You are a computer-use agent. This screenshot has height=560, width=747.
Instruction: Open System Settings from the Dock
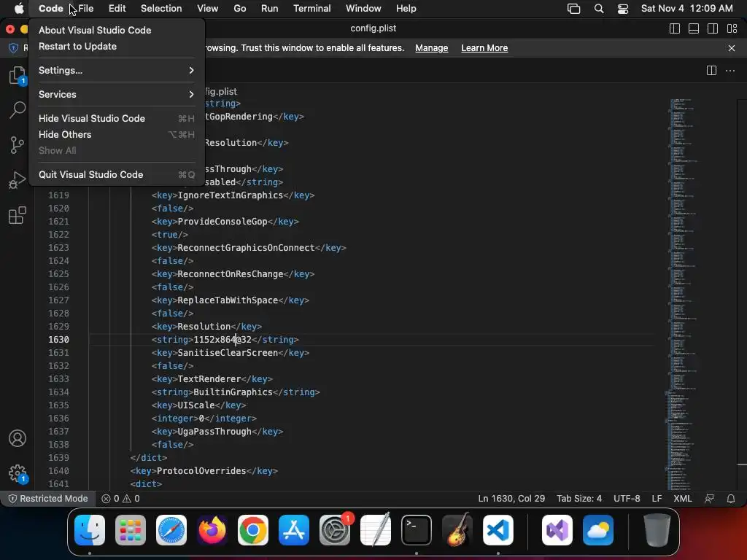click(334, 530)
